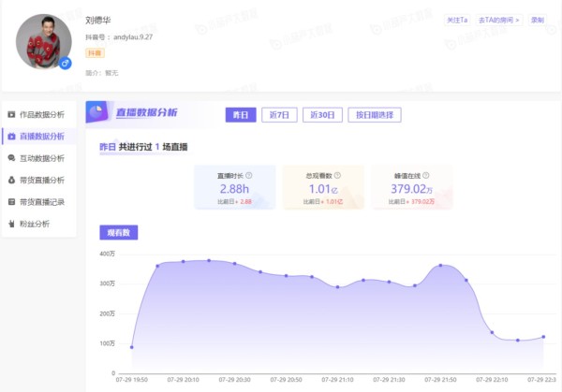
Task: Click the 作品数据分析 video icon in sidebar
Action: pyautogui.click(x=11, y=114)
